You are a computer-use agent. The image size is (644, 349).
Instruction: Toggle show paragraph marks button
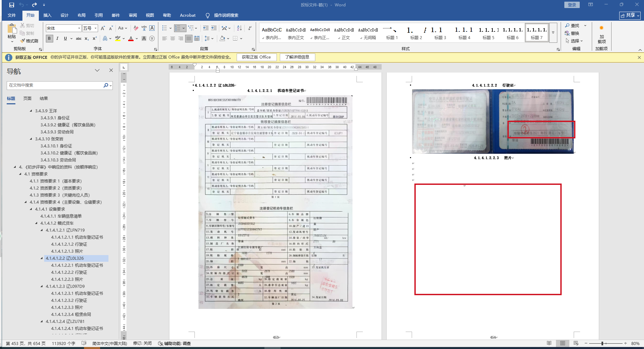point(250,28)
